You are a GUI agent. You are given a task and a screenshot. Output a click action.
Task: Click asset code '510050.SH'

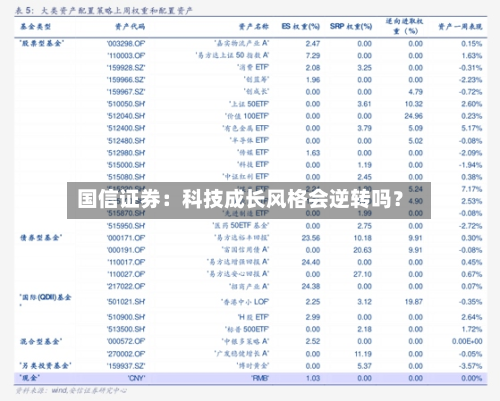[126, 104]
